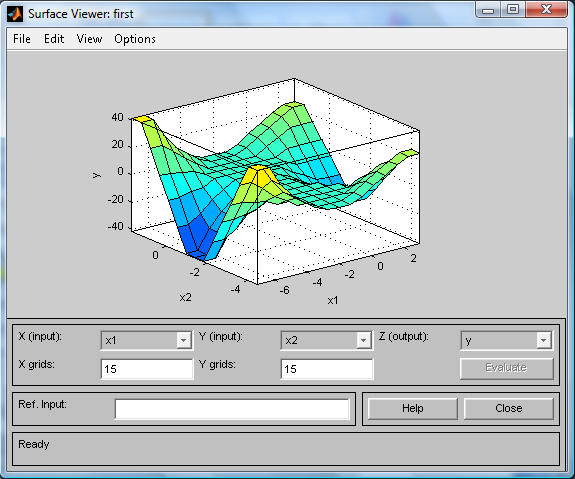Click the x1 axis label on plot
The width and height of the screenshot is (575, 479).
point(333,301)
